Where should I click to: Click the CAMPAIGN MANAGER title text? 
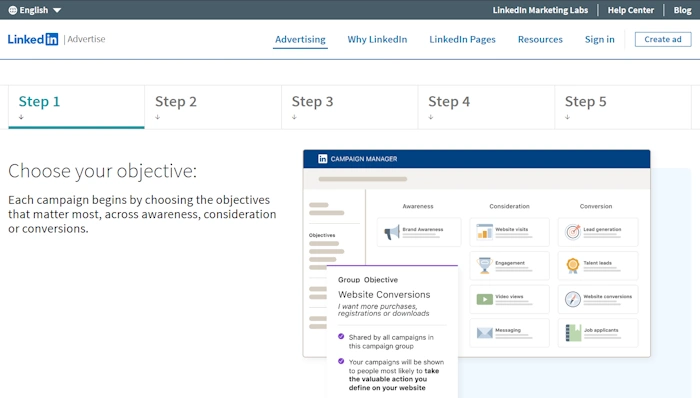(x=364, y=159)
